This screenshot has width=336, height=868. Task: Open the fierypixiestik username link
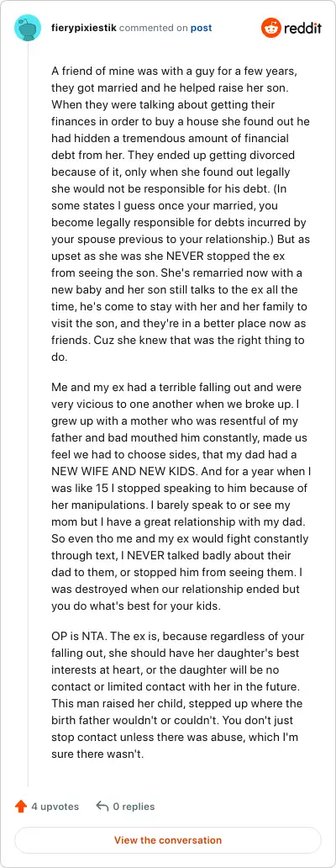(83, 28)
